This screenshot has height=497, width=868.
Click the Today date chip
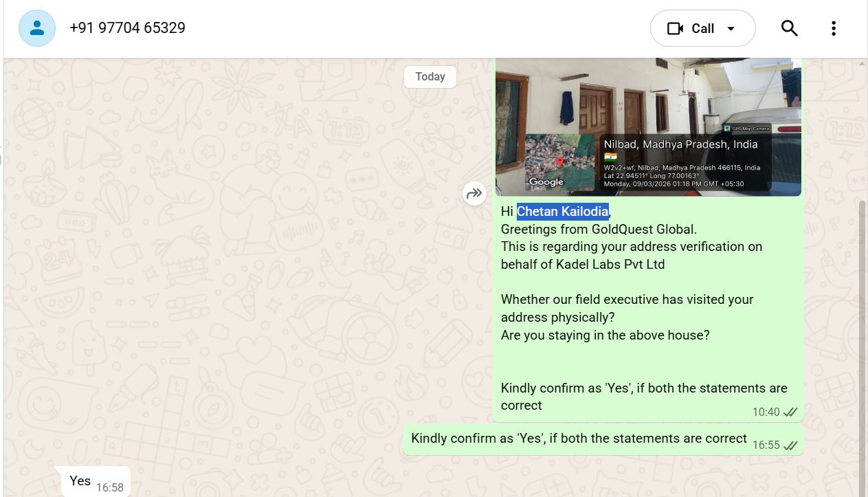430,76
